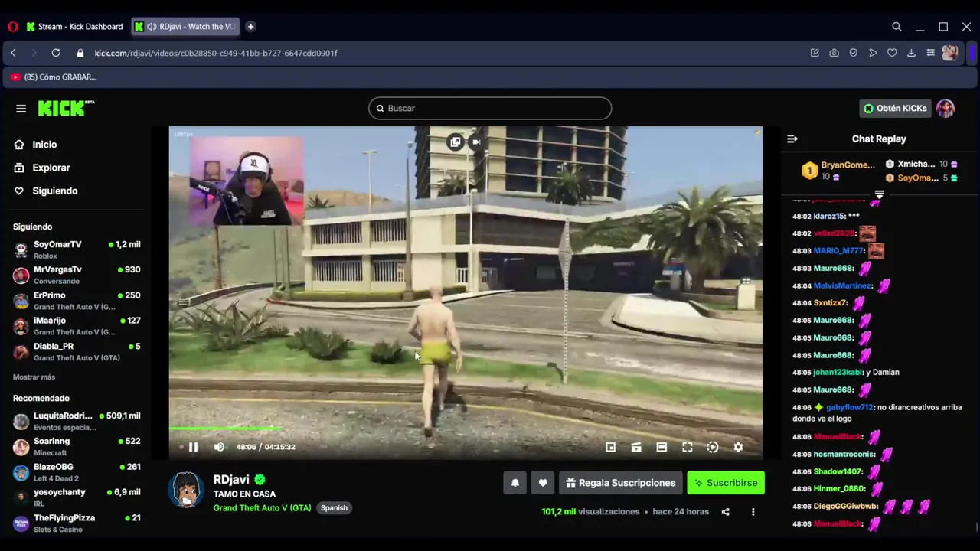Go back in browser history

tap(13, 53)
